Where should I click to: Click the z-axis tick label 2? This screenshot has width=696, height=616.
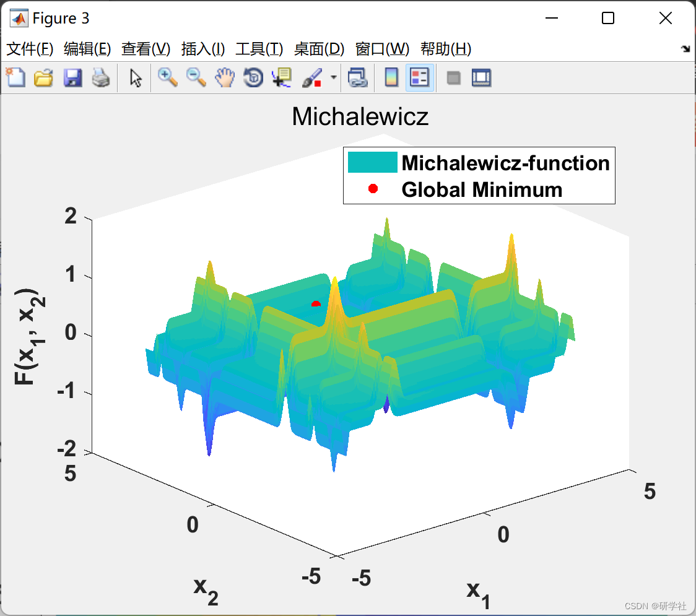(x=71, y=216)
